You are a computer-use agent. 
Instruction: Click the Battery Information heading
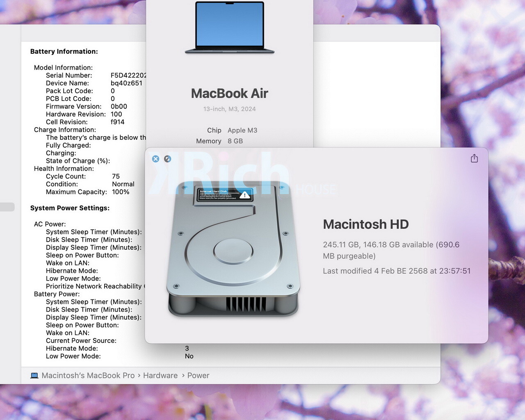[x=64, y=51]
